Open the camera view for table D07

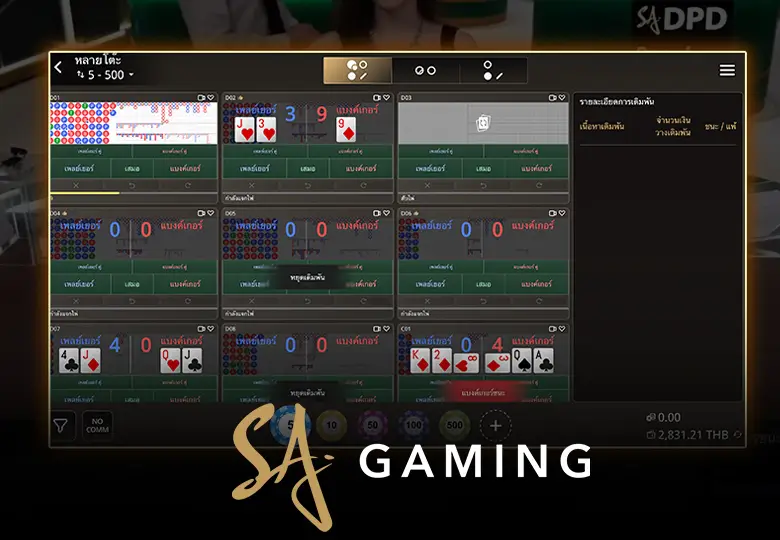(x=201, y=329)
